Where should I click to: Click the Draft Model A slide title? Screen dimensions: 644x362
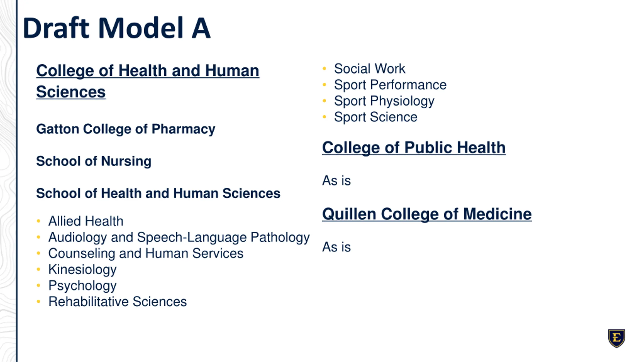tap(116, 28)
